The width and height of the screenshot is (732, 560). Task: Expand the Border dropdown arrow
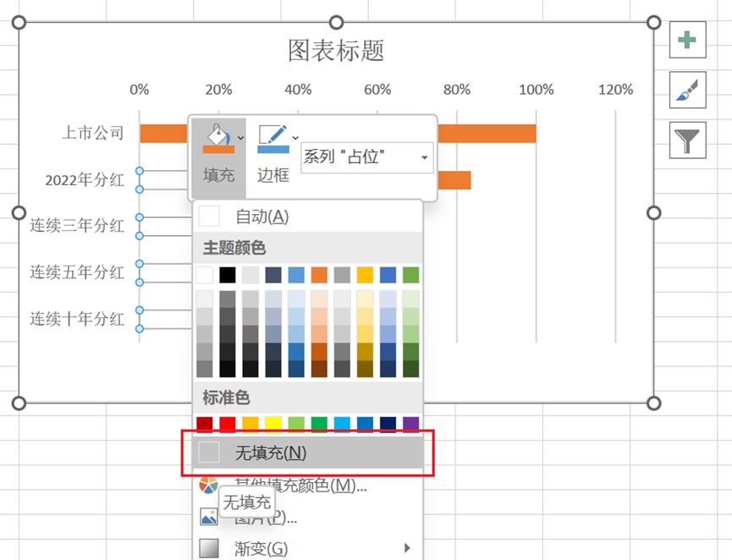click(295, 138)
